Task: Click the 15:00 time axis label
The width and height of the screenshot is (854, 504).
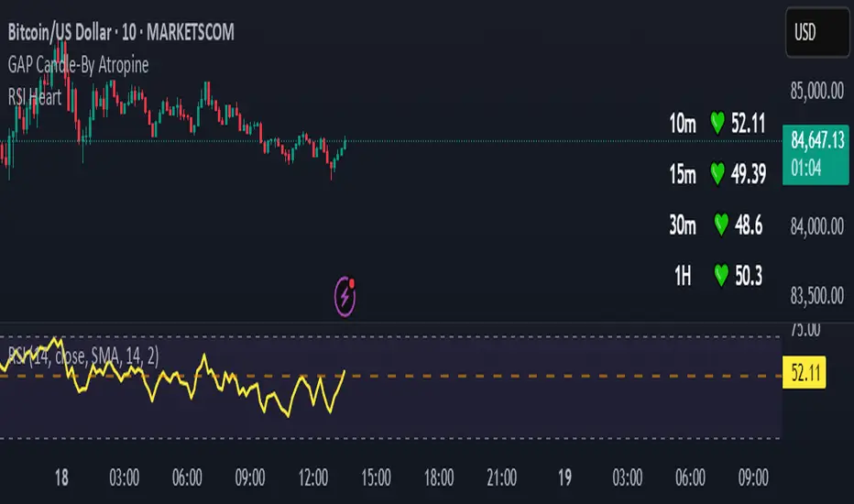Action: [376, 477]
